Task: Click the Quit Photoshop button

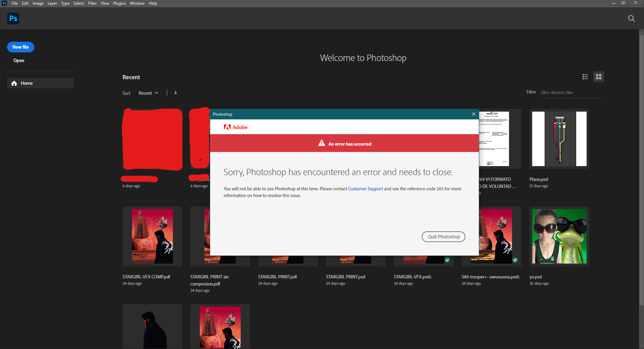Action: click(443, 236)
